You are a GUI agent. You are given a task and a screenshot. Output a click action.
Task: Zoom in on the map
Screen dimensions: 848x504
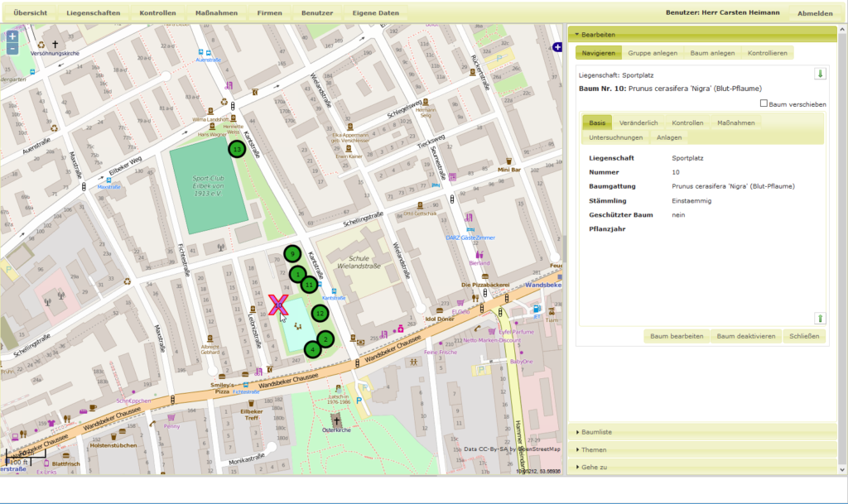coord(12,37)
